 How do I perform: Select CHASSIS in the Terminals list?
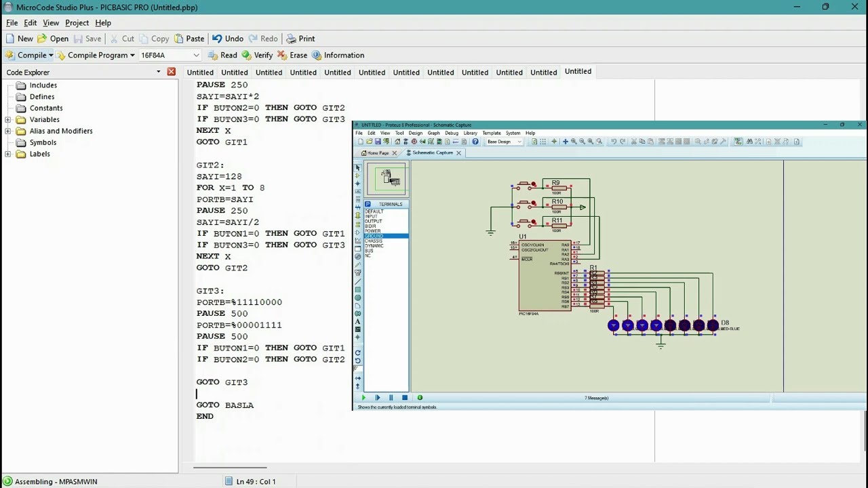[374, 241]
